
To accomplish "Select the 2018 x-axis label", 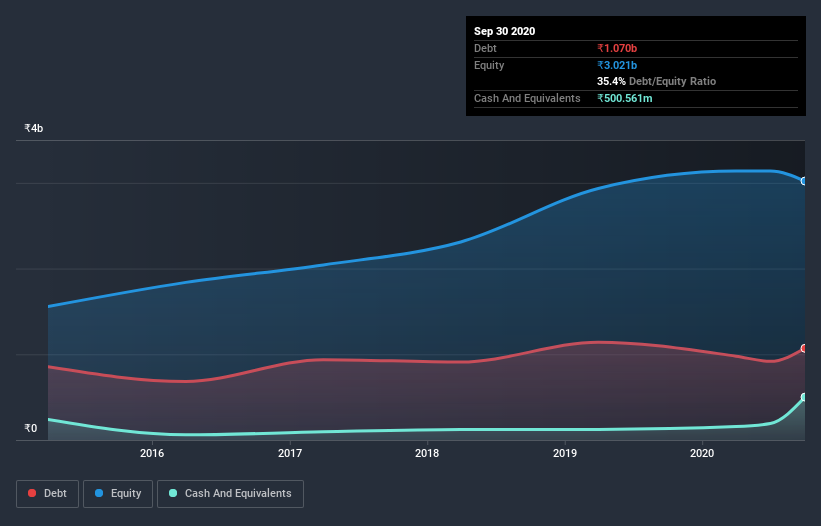I will pos(427,453).
